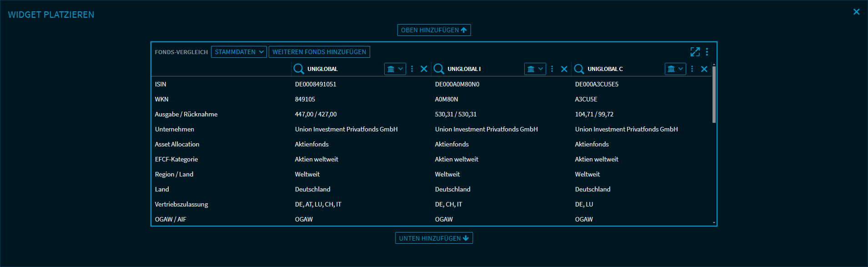Open the Stammdaten dropdown
The width and height of the screenshot is (868, 267).
pyautogui.click(x=239, y=52)
